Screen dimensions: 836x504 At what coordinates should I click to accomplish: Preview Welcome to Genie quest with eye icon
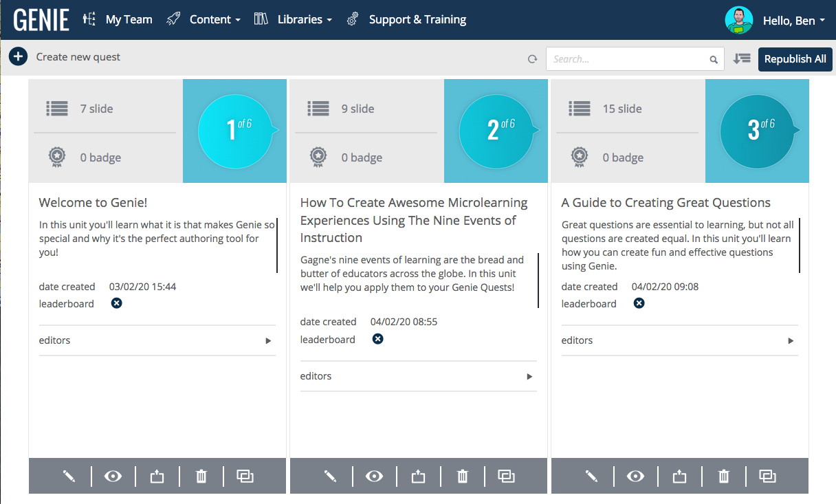tap(113, 476)
